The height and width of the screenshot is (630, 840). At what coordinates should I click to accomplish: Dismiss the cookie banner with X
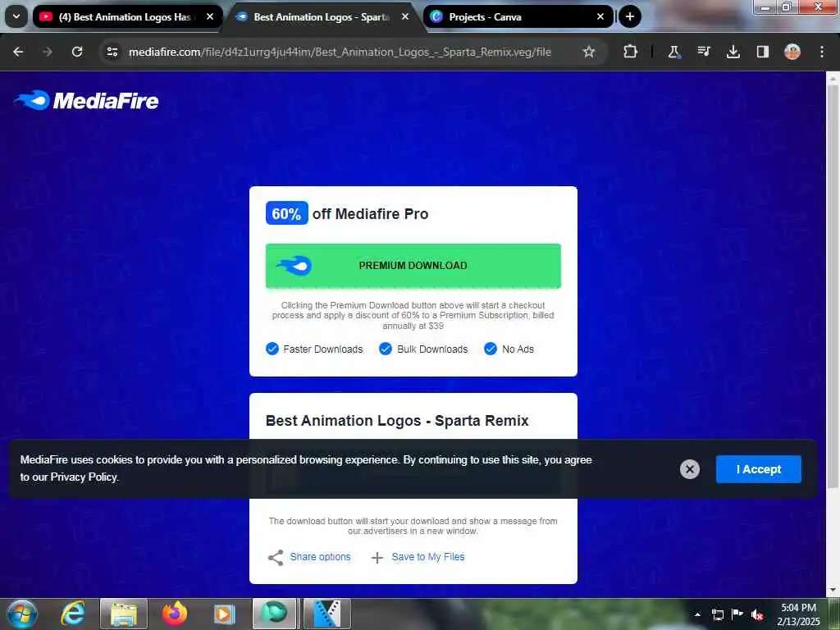(689, 469)
